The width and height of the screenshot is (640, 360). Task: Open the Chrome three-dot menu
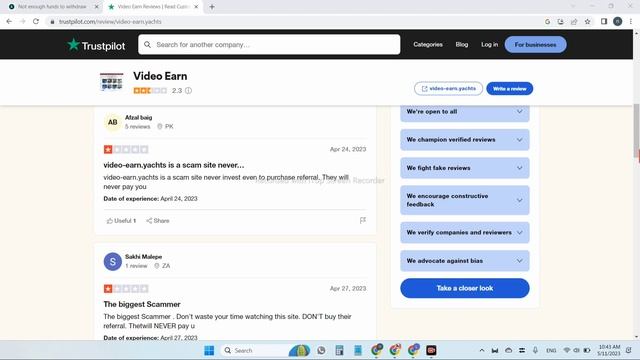(x=631, y=22)
